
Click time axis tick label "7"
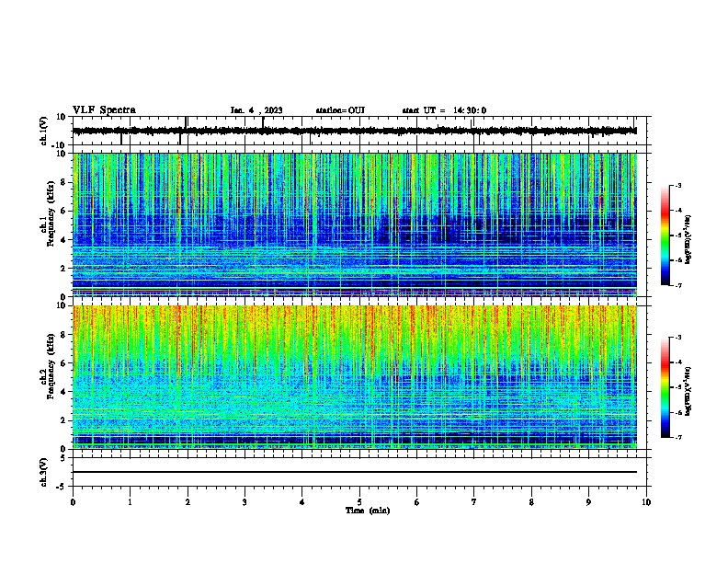pos(474,502)
